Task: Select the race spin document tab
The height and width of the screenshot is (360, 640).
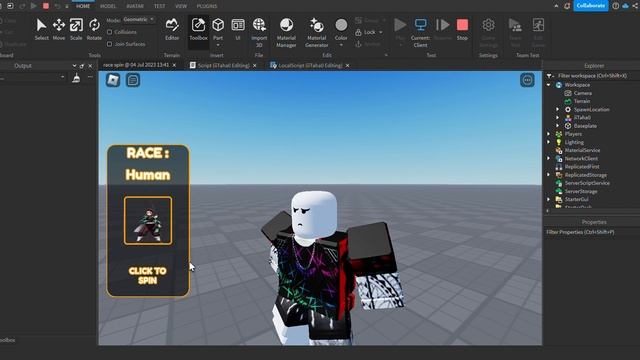Action: pos(136,65)
